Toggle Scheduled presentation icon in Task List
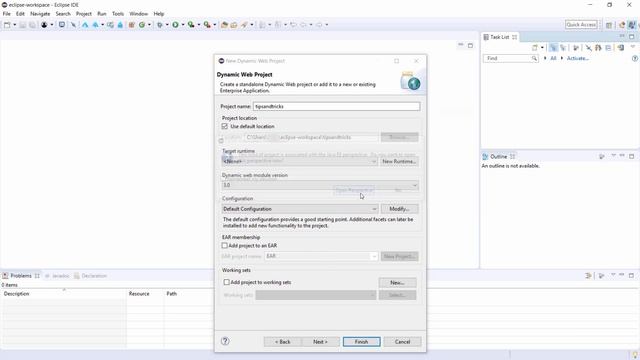This screenshot has height=360, width=640. click(x=563, y=48)
